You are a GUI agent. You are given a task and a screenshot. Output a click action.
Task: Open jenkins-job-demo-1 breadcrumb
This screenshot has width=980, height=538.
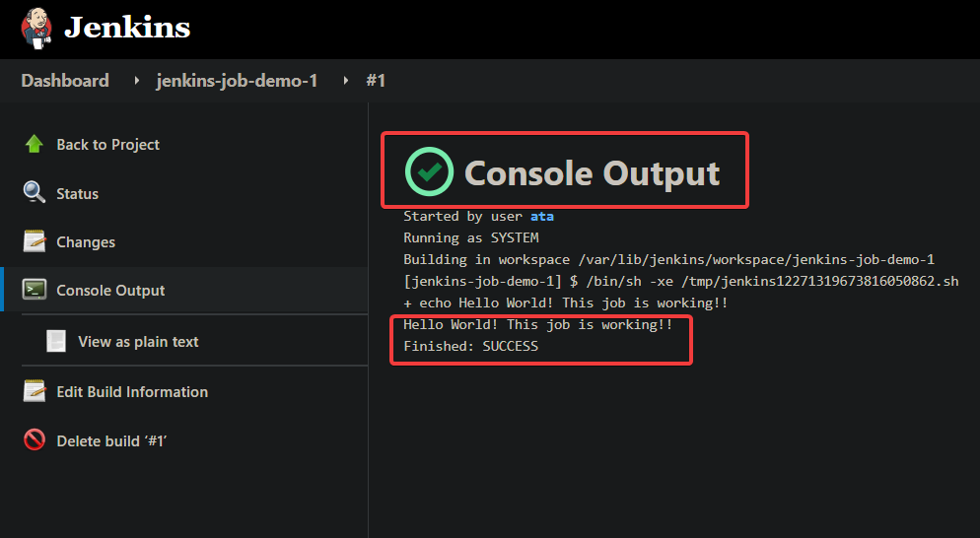[237, 81]
